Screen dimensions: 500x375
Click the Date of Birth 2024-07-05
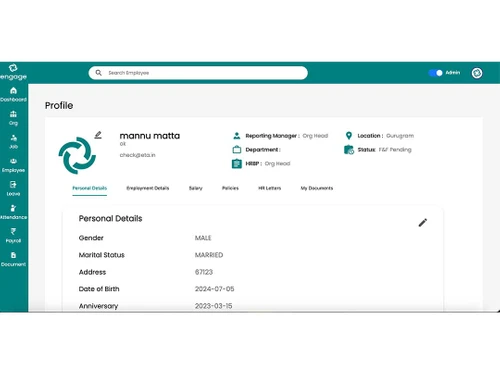click(x=214, y=289)
